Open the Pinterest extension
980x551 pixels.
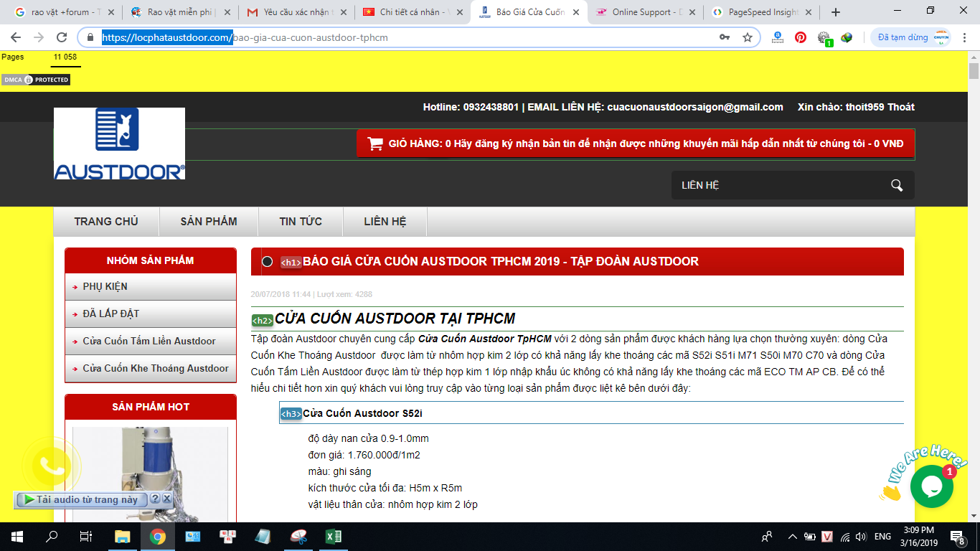click(x=801, y=37)
